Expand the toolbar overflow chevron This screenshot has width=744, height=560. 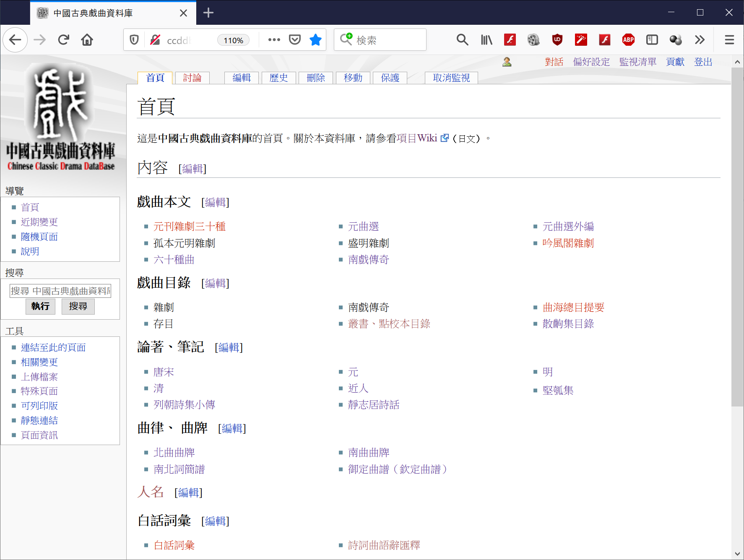tap(700, 40)
